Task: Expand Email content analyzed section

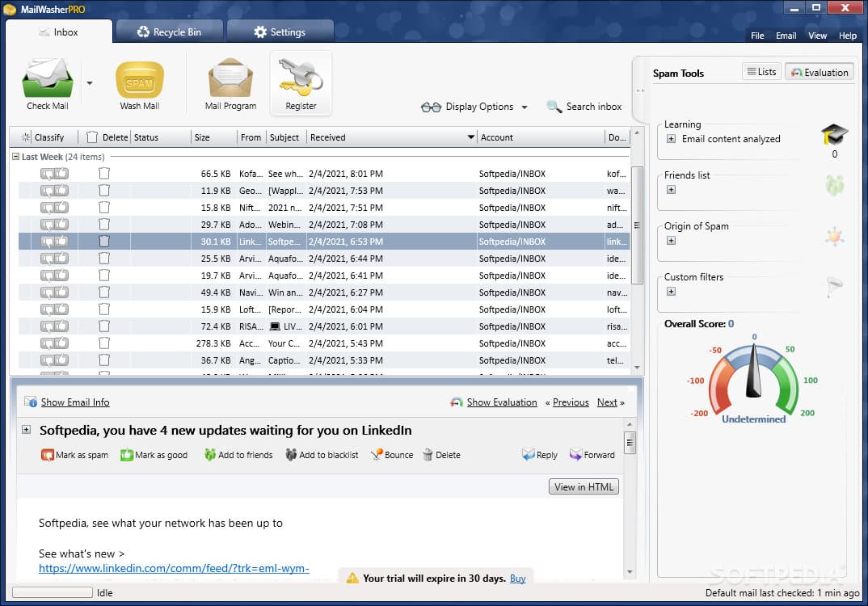Action: coord(671,139)
